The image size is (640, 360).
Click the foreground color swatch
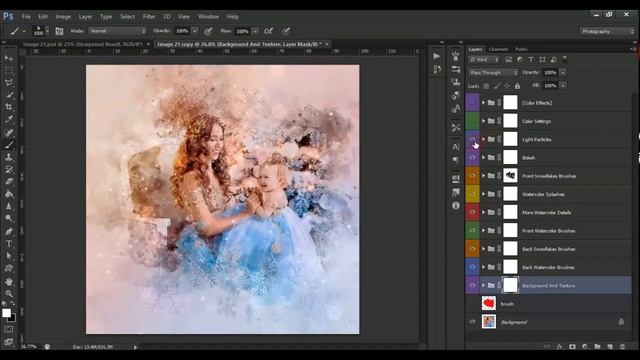[x=6, y=313]
